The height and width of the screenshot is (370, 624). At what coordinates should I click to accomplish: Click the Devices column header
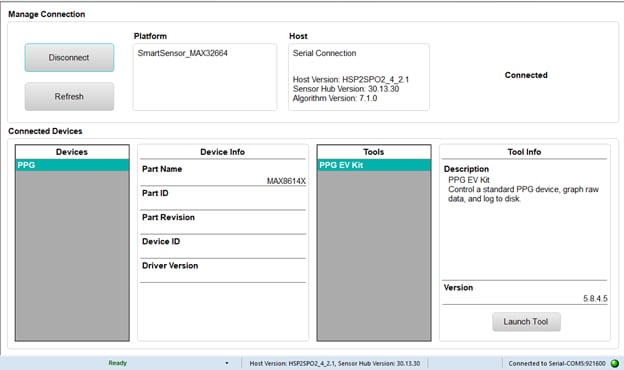tap(72, 152)
